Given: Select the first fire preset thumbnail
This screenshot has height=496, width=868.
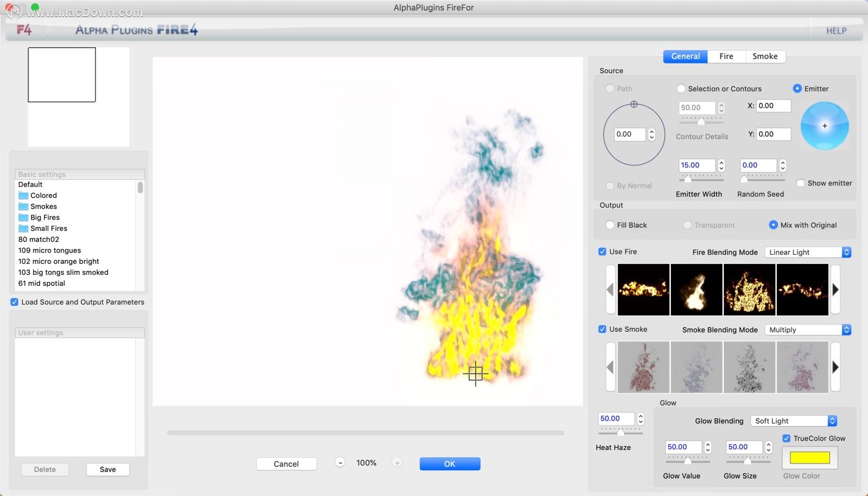Looking at the screenshot, I should (643, 289).
